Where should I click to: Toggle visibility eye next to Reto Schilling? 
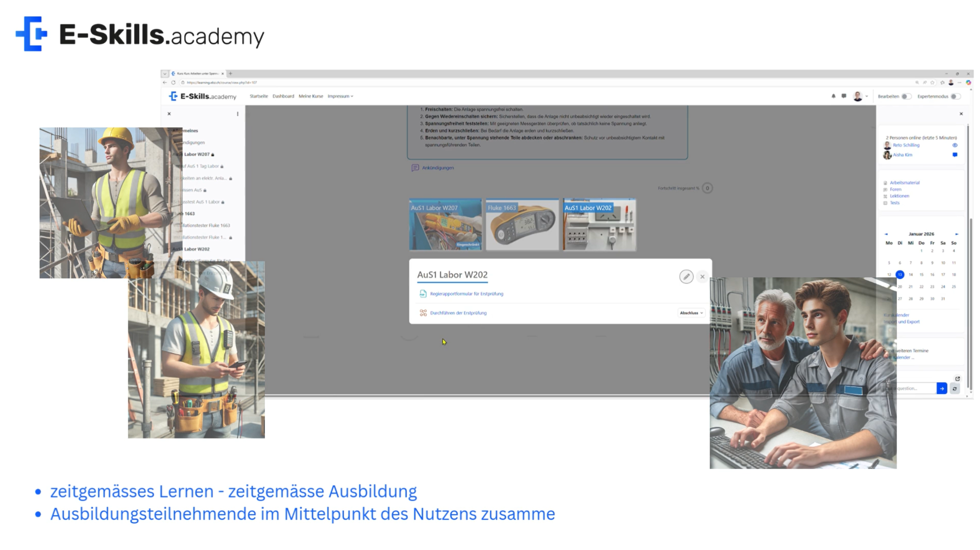coord(955,145)
